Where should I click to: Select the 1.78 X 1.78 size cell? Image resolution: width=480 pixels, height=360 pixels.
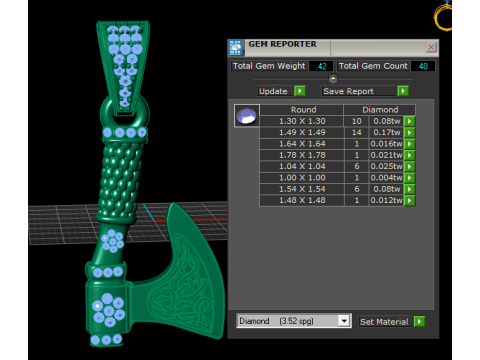302,155
